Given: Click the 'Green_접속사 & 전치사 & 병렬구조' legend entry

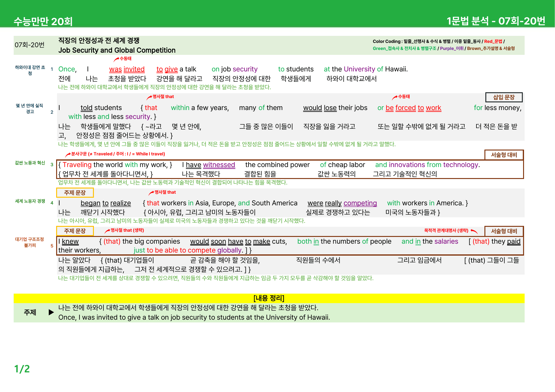Looking at the screenshot, I should coord(404,48).
